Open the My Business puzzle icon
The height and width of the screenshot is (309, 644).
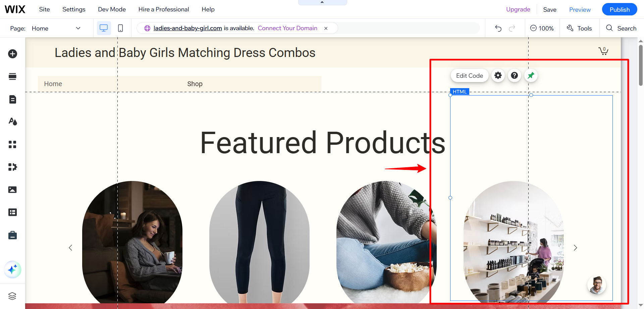pyautogui.click(x=12, y=167)
